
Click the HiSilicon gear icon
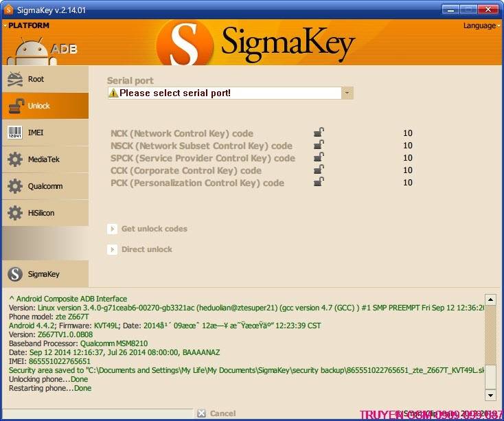coord(15,213)
